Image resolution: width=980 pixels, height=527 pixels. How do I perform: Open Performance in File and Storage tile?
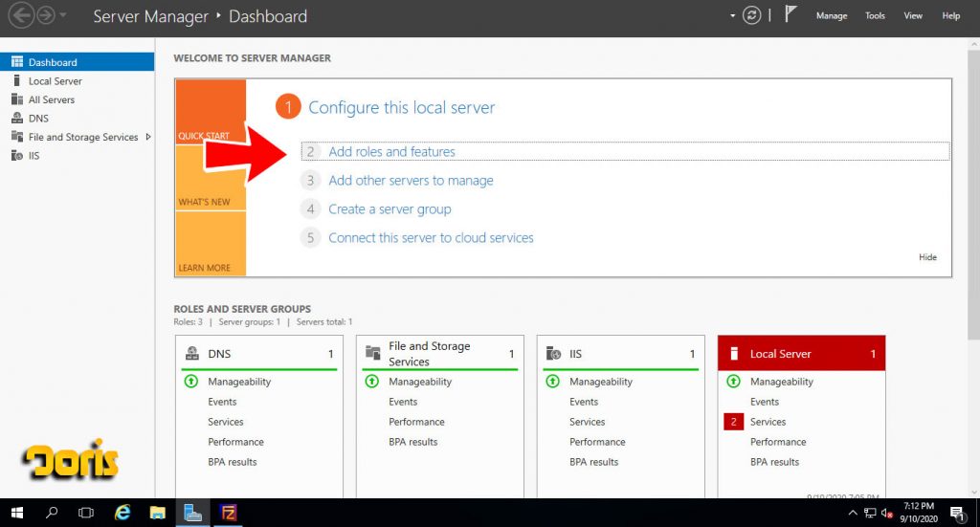(x=416, y=422)
